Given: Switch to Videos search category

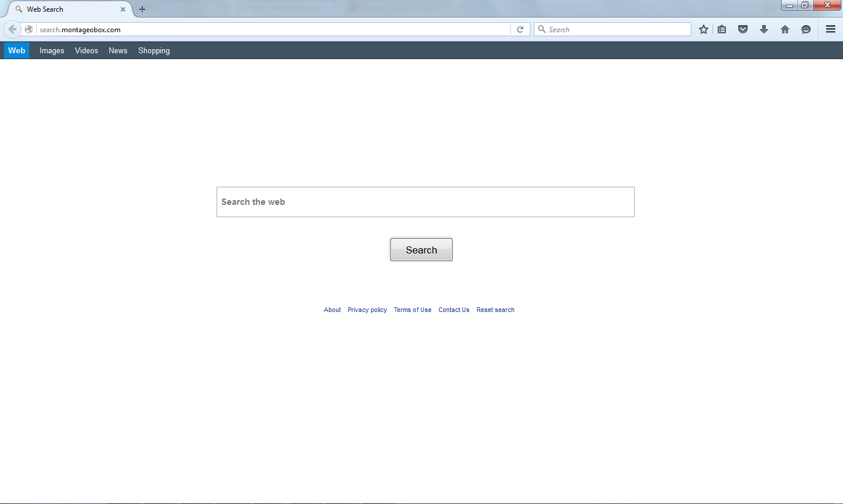Looking at the screenshot, I should pyautogui.click(x=87, y=51).
